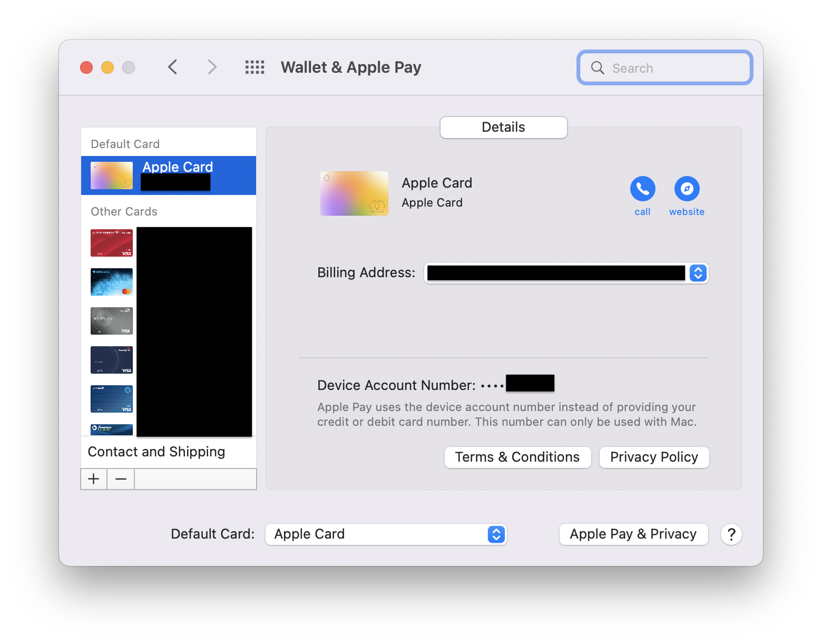Select the gray Quicksilver Visa card
The height and width of the screenshot is (644, 822).
(112, 321)
